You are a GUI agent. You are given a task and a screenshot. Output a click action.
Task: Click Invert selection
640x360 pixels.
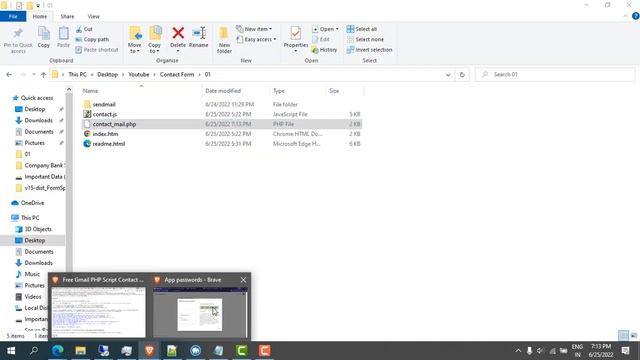(369, 49)
